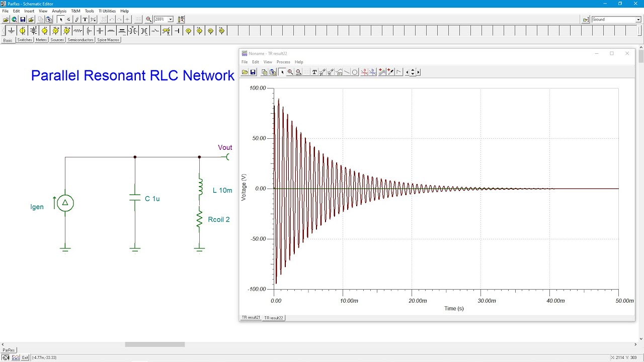
Task: Select the Inductor component icon
Action: 111,31
